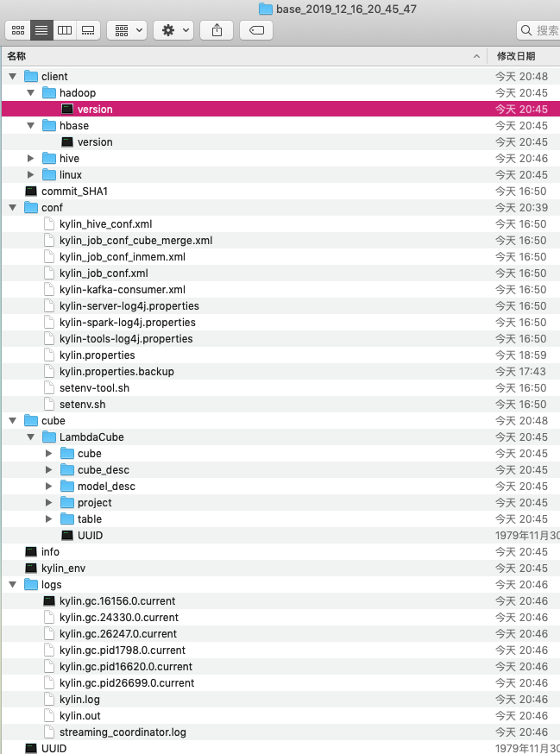Click the conf folder icon
Screen dimensions: 560x754
pyautogui.click(x=31, y=207)
